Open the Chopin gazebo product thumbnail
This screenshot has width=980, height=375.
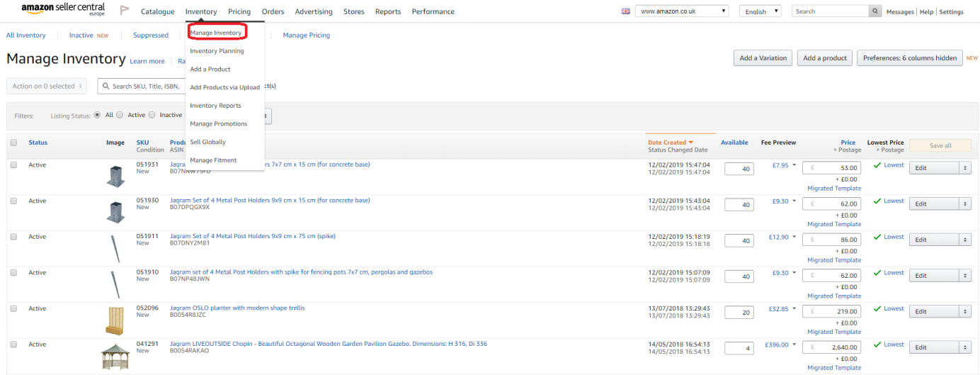pos(115,356)
